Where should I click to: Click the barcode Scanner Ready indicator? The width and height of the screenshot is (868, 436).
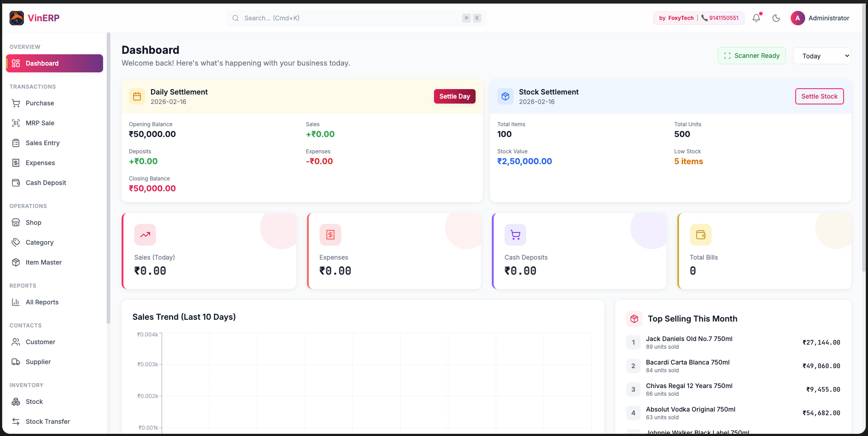pos(751,56)
